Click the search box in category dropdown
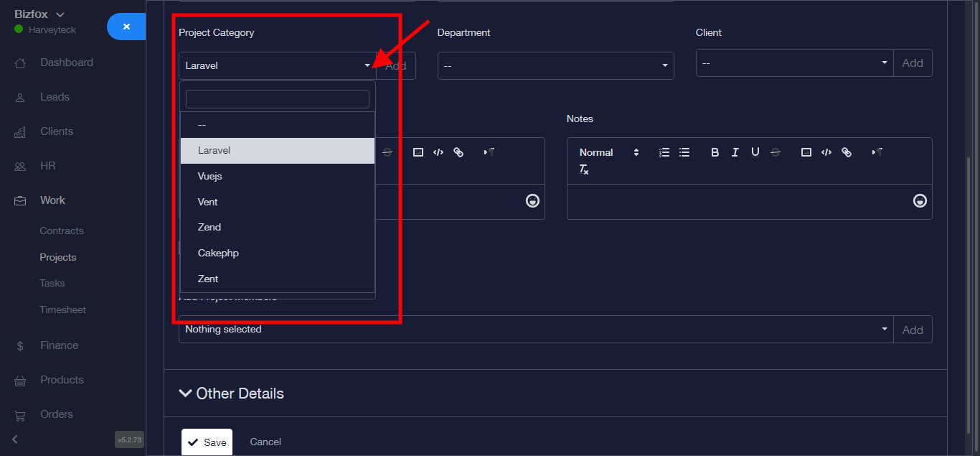 click(x=277, y=99)
